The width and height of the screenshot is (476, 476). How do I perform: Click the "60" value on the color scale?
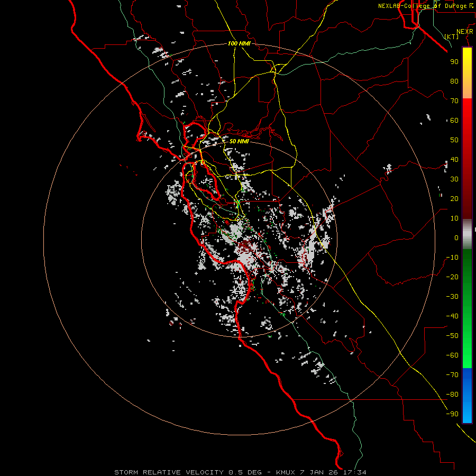[x=454, y=120]
